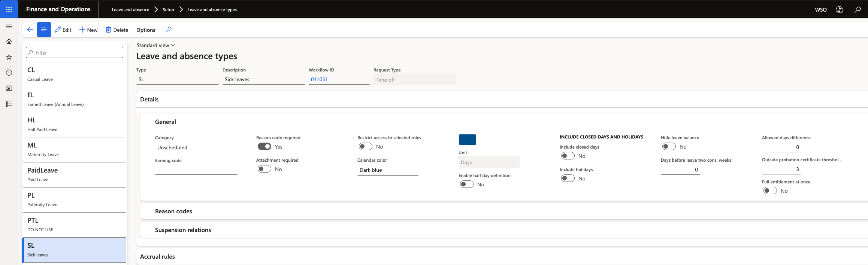Open the Copilot icon in top bar
This screenshot has height=265, width=868.
840,9
